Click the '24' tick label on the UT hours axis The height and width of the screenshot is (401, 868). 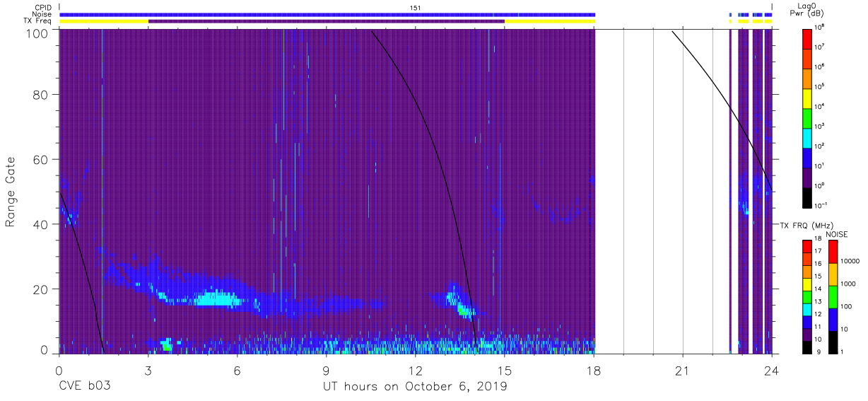(772, 369)
